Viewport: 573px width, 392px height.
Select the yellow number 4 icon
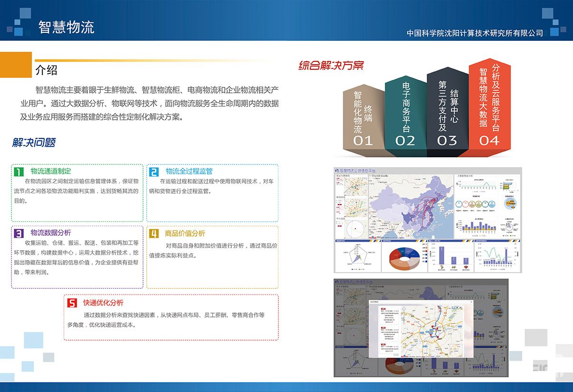pos(153,233)
